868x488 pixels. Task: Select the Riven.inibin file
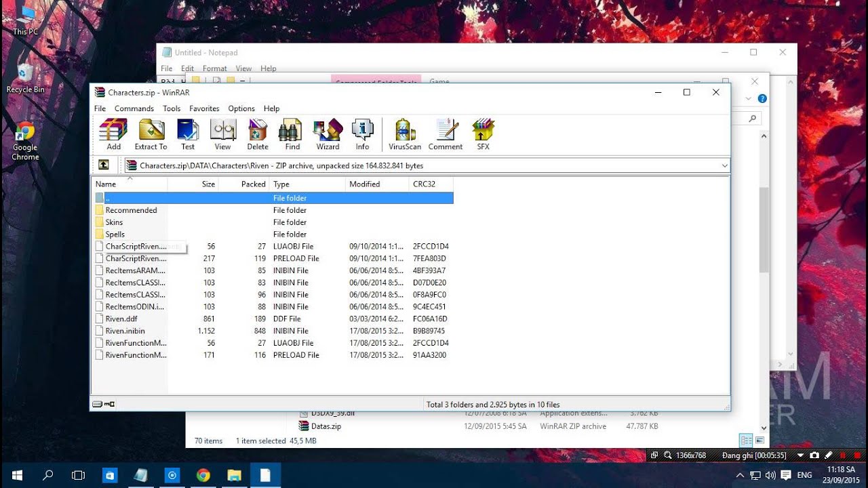point(273,331)
